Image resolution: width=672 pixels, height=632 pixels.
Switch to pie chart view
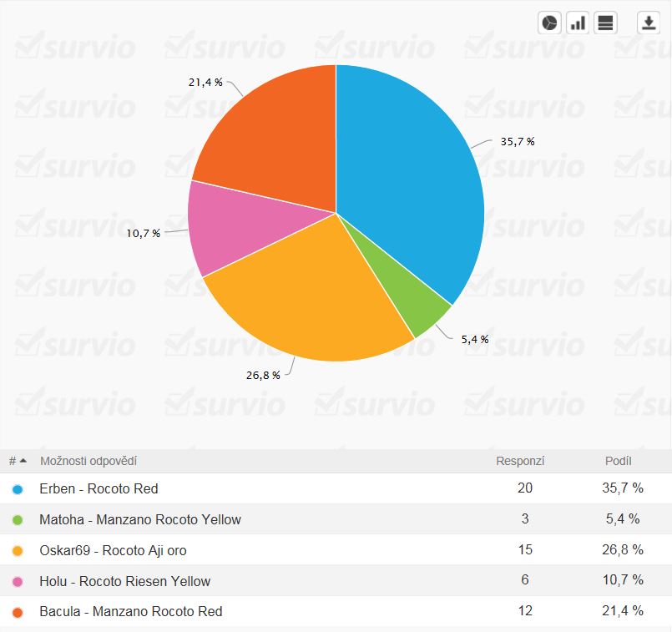[549, 23]
